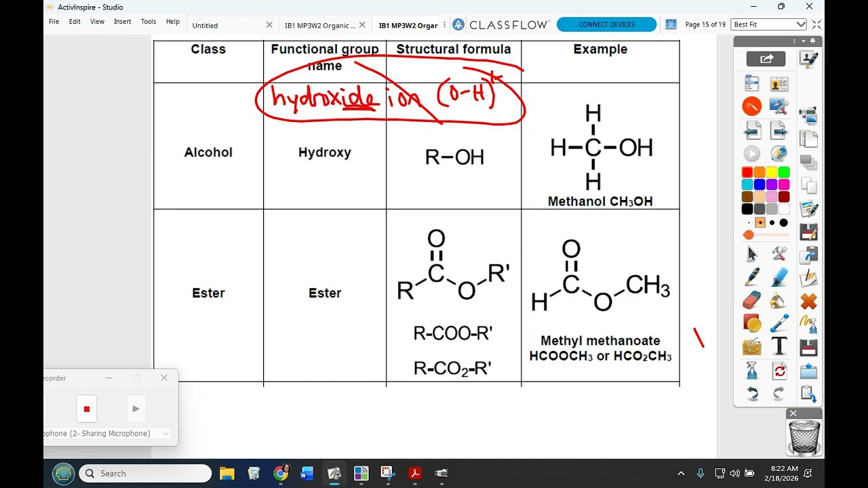
Task: Select the Highlighter tool
Action: coord(779,277)
